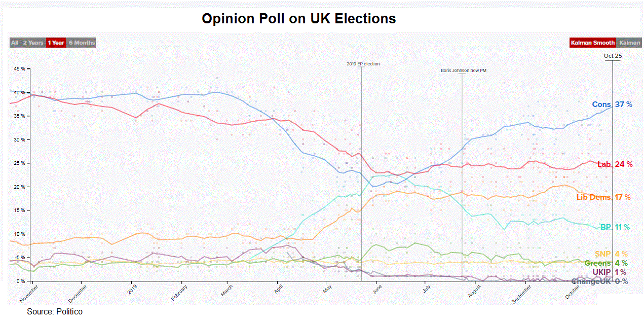The image size is (644, 320).
Task: Click the "Source: Politico" credit text
Action: click(x=55, y=311)
